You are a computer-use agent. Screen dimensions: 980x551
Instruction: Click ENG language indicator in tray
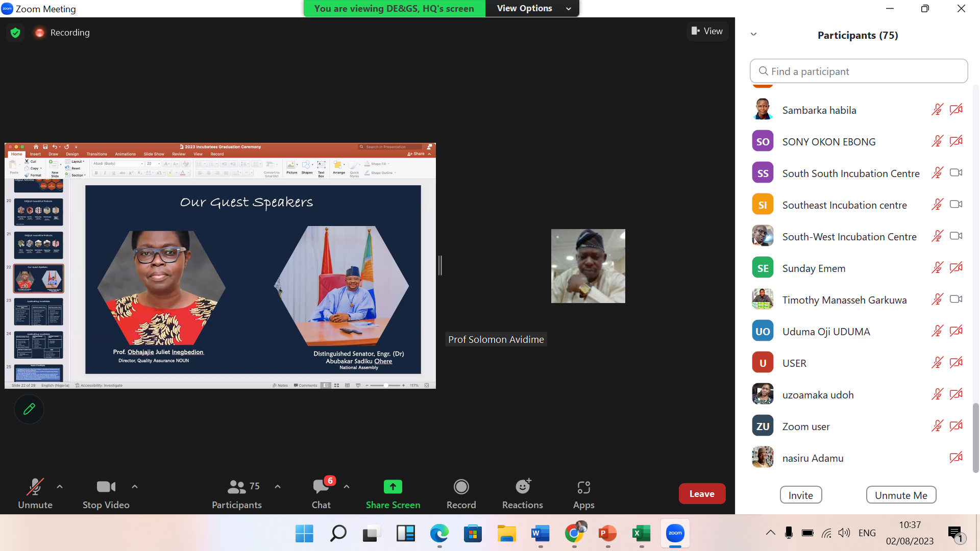pos(867,533)
